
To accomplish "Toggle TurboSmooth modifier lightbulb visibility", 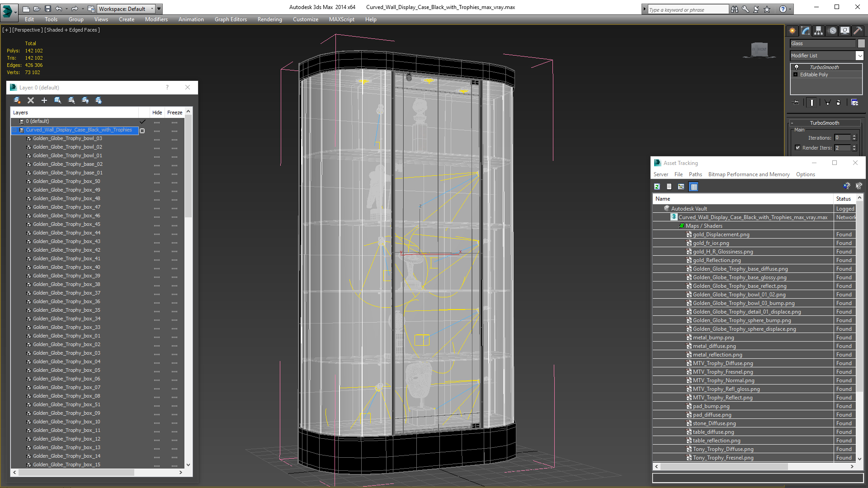I will click(x=797, y=67).
